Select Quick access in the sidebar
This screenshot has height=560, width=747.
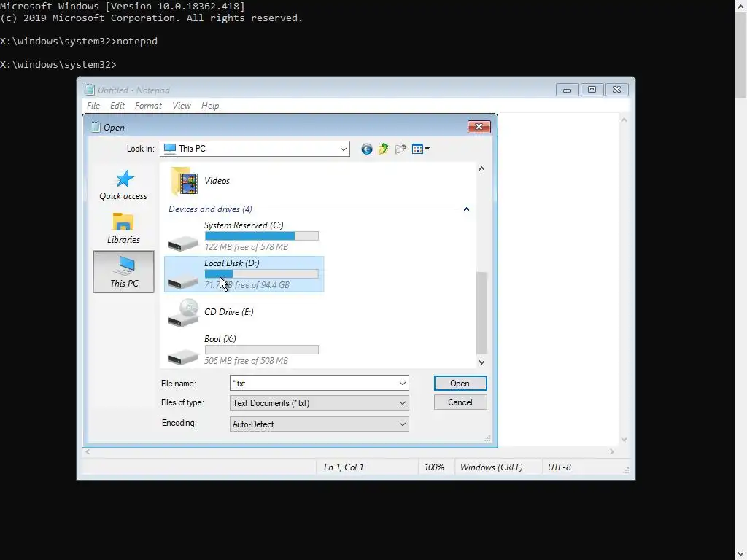pyautogui.click(x=123, y=184)
